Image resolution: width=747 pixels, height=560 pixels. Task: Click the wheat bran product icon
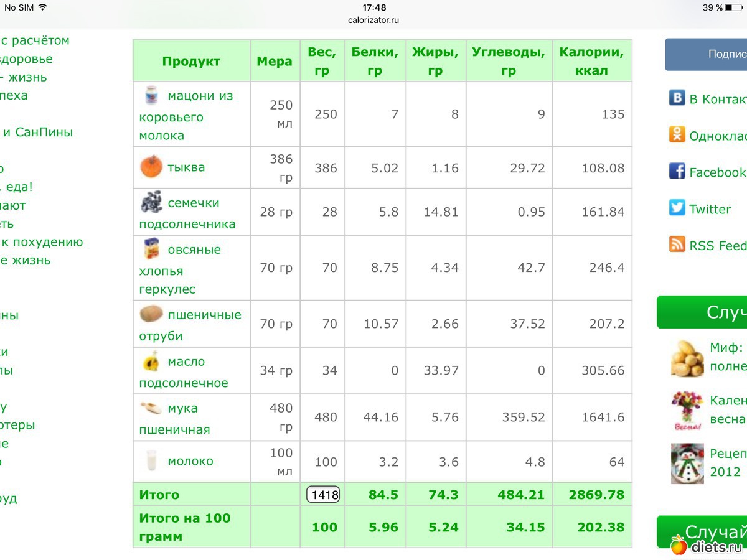click(151, 314)
